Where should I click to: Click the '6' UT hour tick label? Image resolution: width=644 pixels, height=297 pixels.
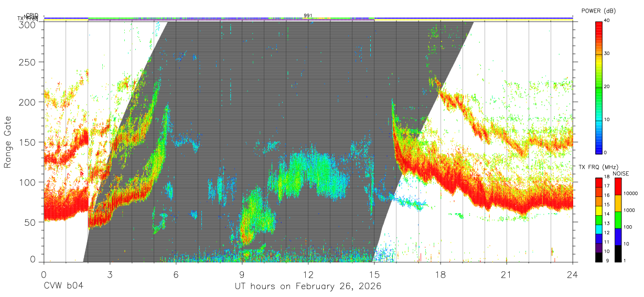pyautogui.click(x=176, y=274)
